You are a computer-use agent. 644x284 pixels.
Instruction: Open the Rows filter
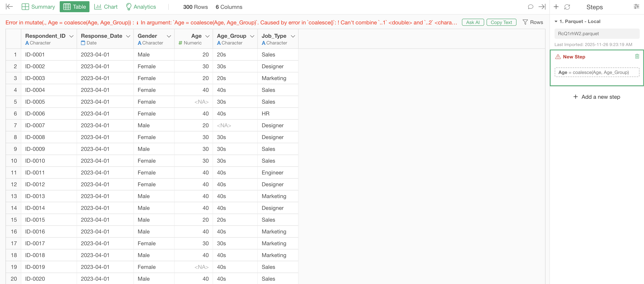click(533, 22)
